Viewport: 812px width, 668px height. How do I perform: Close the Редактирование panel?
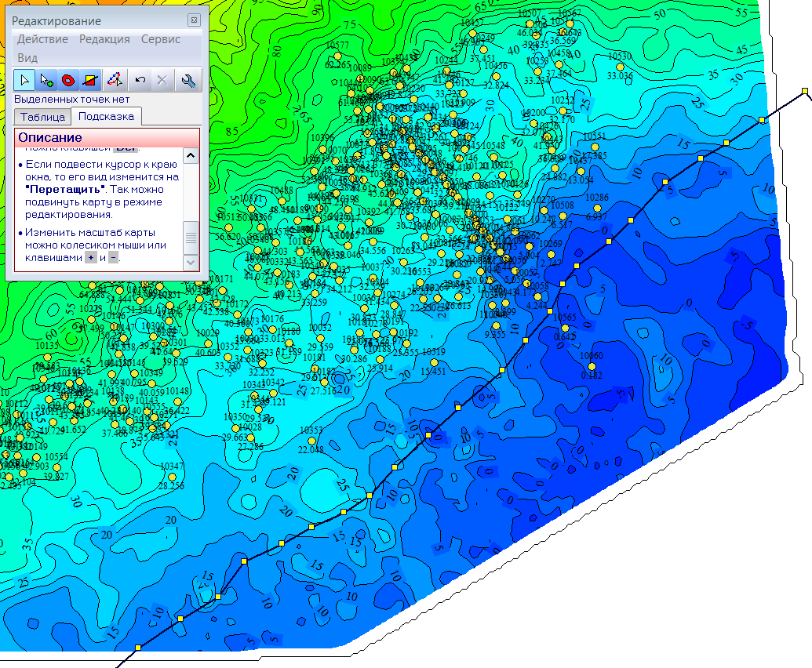(194, 20)
